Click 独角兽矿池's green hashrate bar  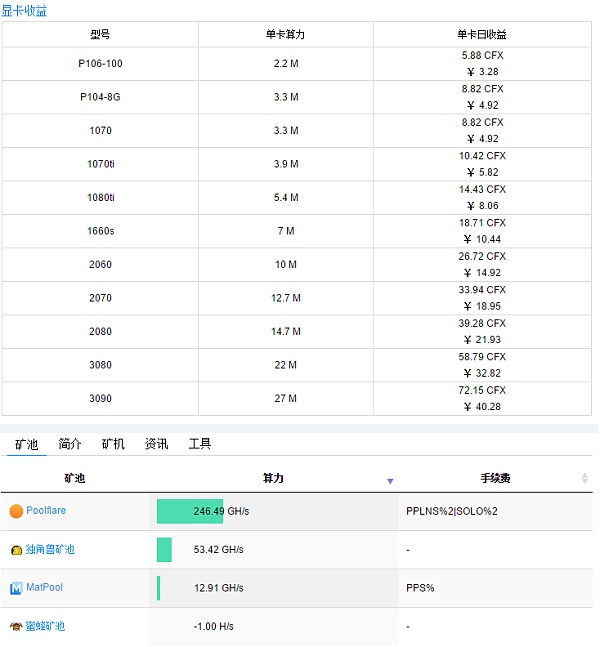[x=164, y=550]
